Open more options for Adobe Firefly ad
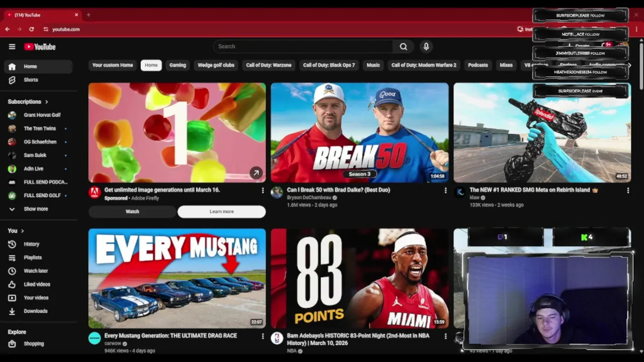 click(263, 191)
